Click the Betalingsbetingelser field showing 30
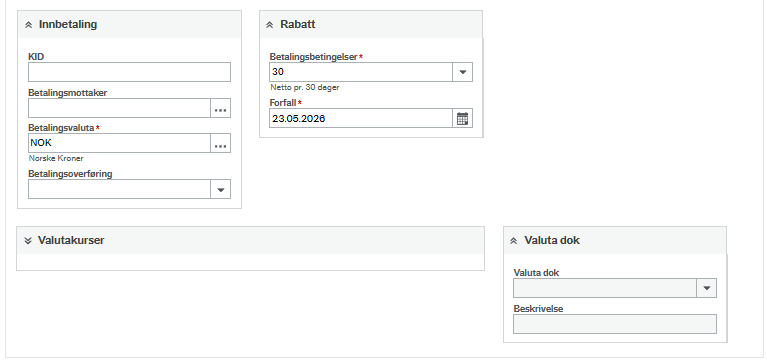This screenshot has width=767, height=362. (x=361, y=72)
